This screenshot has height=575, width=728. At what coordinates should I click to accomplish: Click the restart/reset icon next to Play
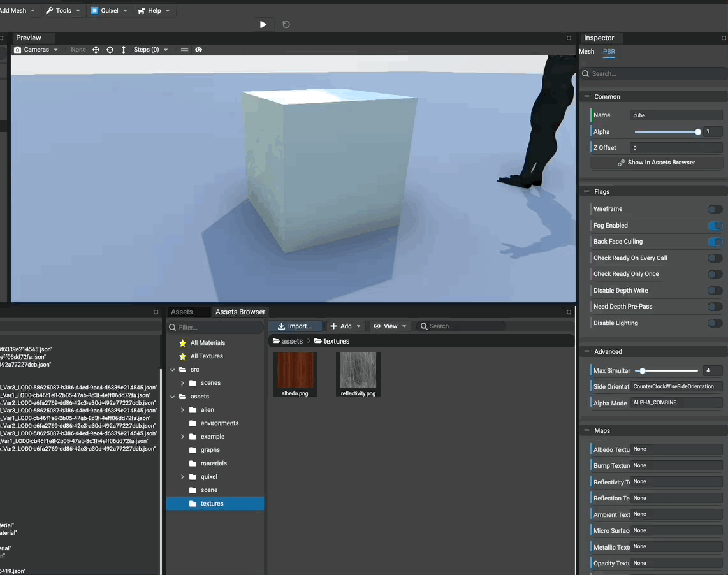[x=286, y=24]
